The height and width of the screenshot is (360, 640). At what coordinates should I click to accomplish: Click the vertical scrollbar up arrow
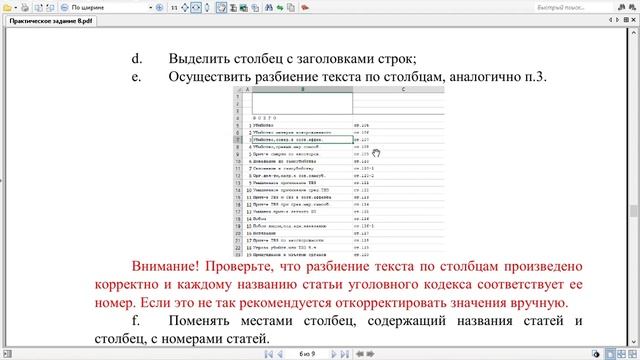coord(633,32)
